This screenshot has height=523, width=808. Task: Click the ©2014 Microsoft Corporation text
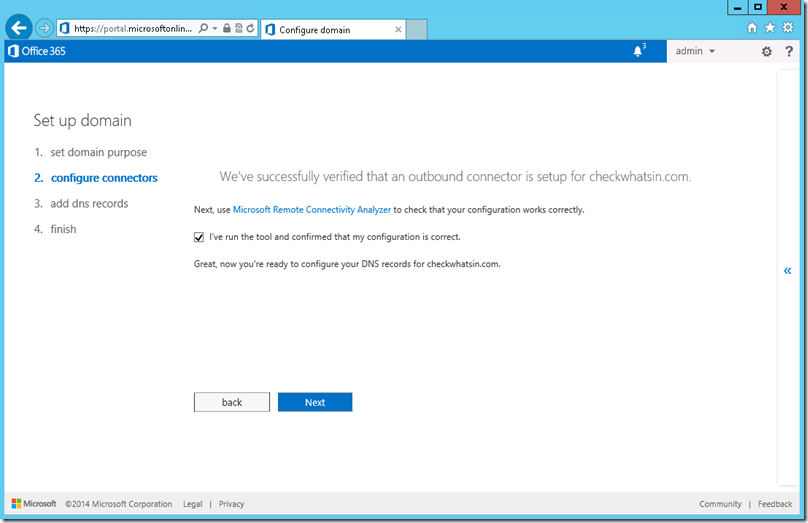point(119,504)
